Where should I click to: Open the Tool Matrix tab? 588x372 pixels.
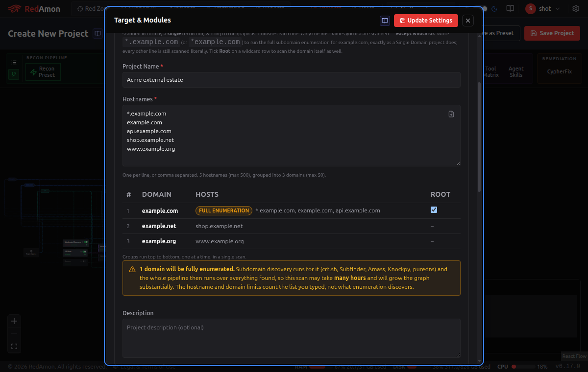[491, 72]
